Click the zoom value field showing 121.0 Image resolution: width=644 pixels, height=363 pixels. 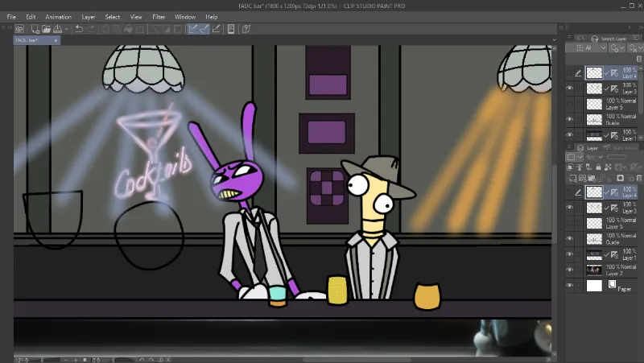pyautogui.click(x=23, y=360)
